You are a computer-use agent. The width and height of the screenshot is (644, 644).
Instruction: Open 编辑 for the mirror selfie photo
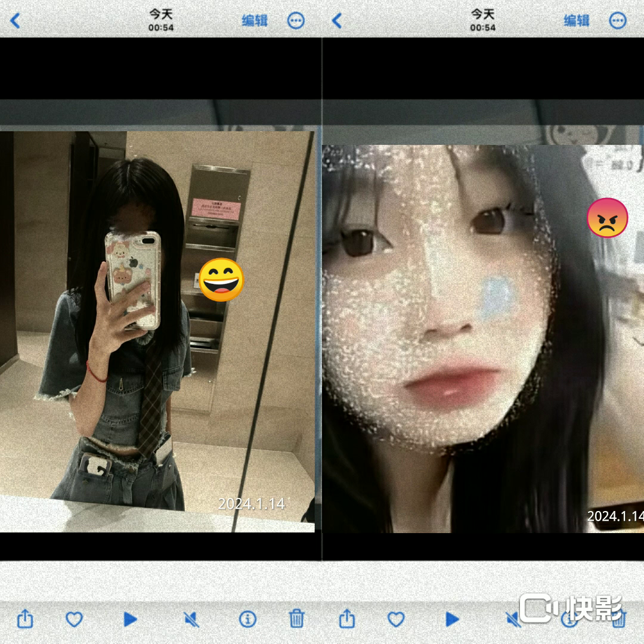pyautogui.click(x=255, y=21)
